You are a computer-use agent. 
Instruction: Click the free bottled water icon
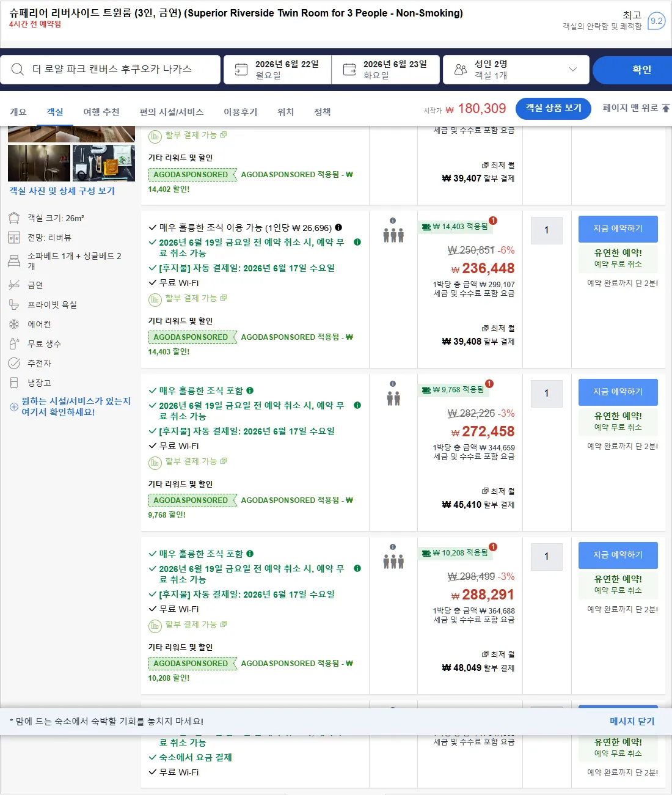click(x=14, y=344)
